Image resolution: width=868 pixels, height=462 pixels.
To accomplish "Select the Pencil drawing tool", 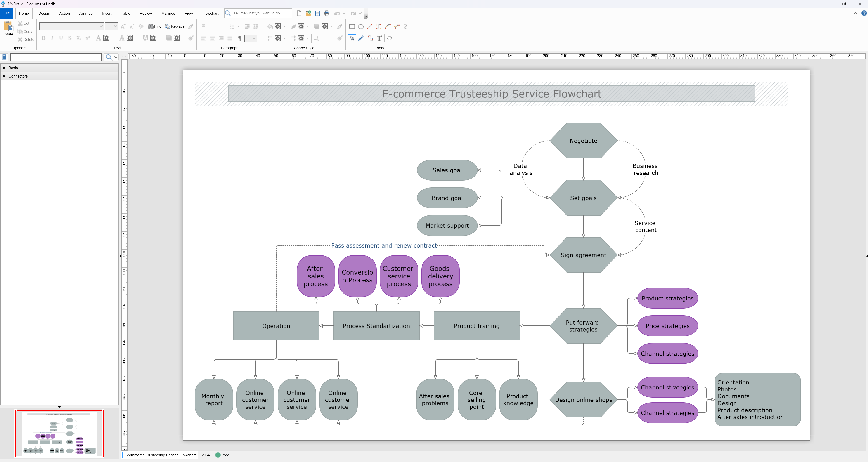I will coord(361,38).
